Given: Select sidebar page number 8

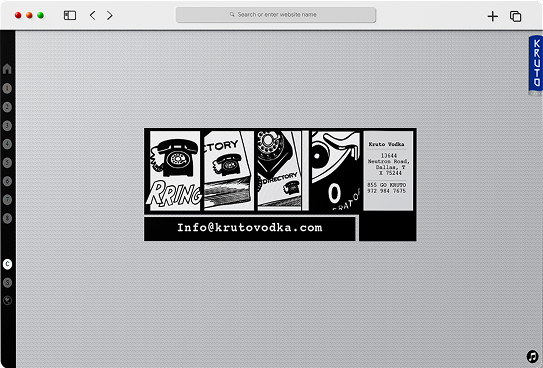Looking at the screenshot, I should (7, 218).
